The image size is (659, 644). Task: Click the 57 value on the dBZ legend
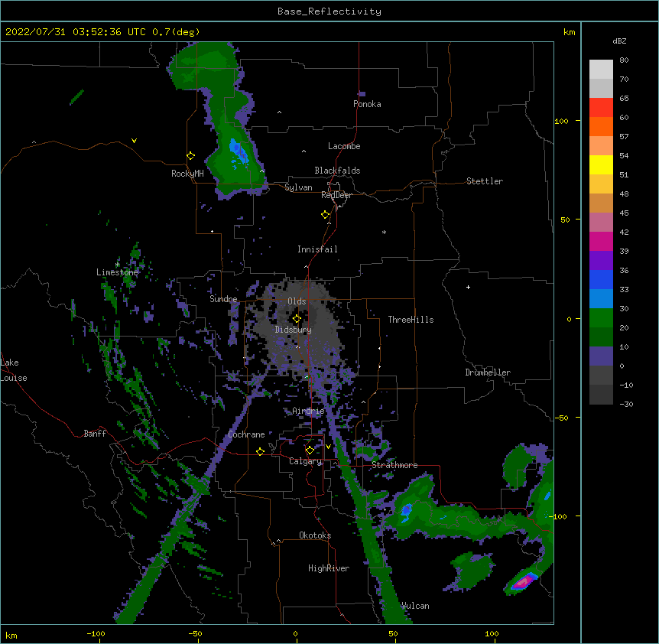tap(624, 137)
